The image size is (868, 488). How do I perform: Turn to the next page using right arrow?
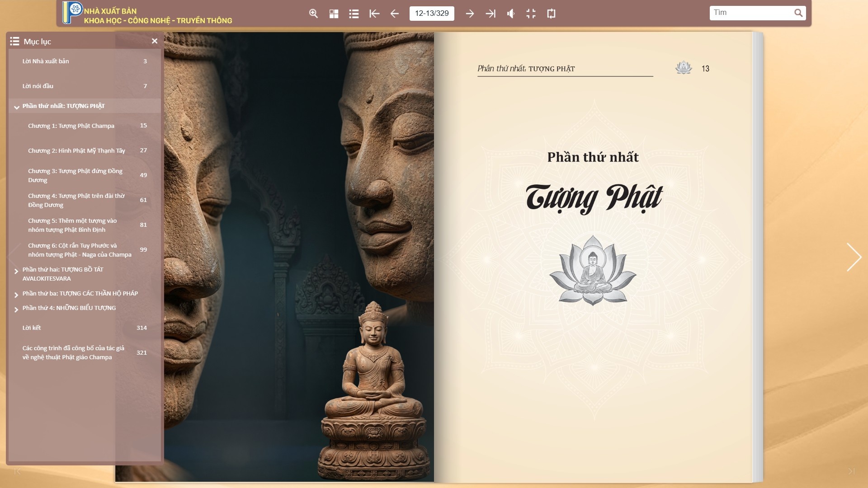click(x=470, y=14)
